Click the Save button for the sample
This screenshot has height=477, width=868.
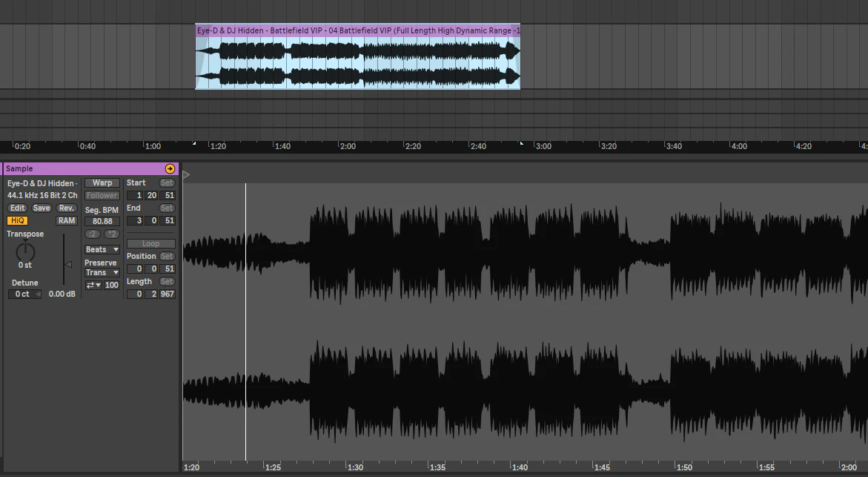42,208
